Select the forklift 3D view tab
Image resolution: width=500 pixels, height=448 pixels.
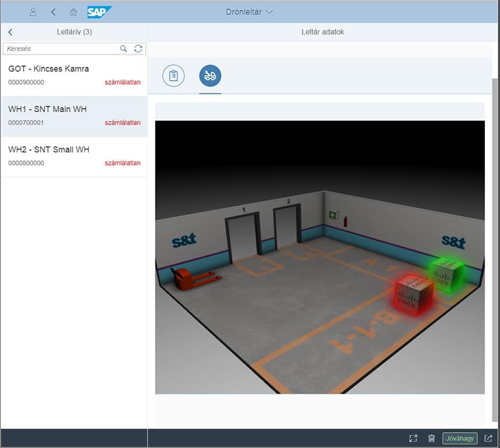coord(210,75)
